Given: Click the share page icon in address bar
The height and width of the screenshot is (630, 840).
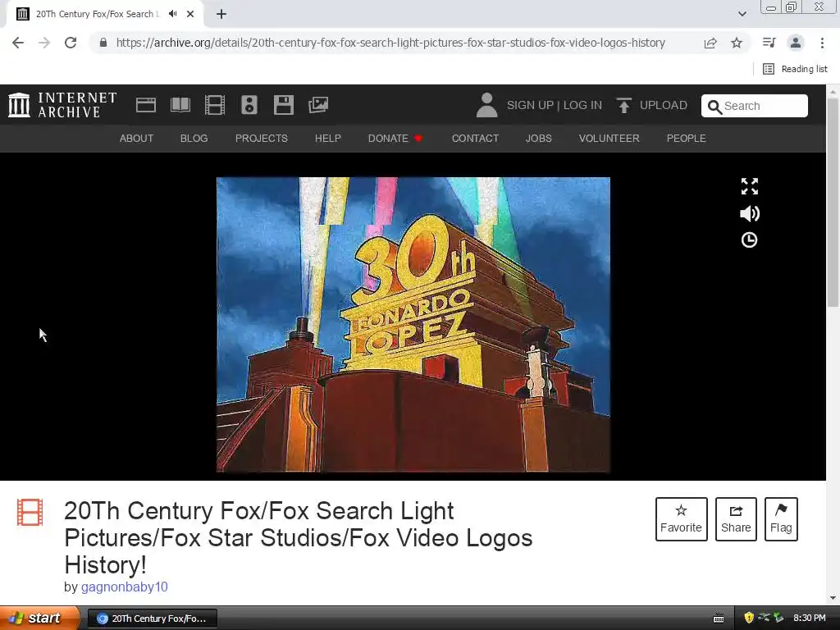Looking at the screenshot, I should click(710, 43).
